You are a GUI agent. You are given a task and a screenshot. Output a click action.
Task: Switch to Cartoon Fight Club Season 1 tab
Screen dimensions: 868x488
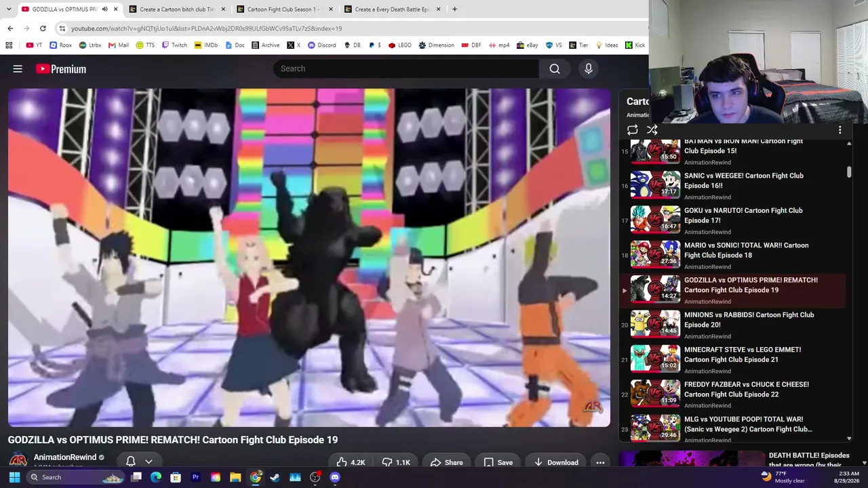(283, 9)
